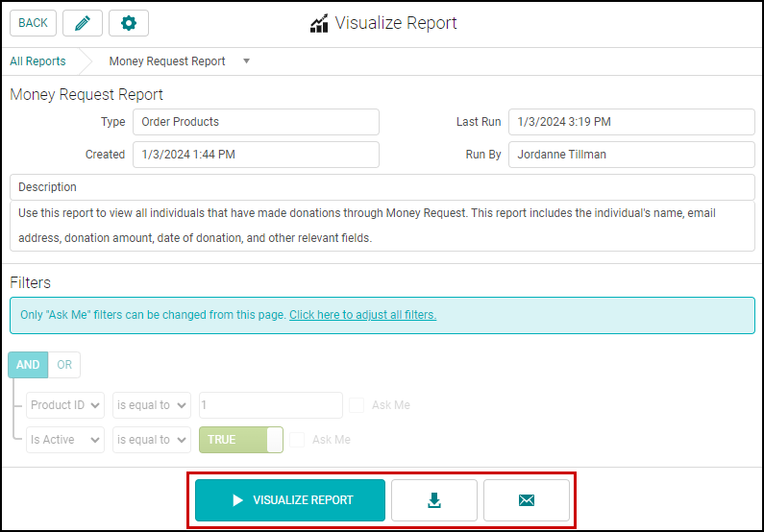The width and height of the screenshot is (764, 532).
Task: Click the Description text area
Action: 382,226
